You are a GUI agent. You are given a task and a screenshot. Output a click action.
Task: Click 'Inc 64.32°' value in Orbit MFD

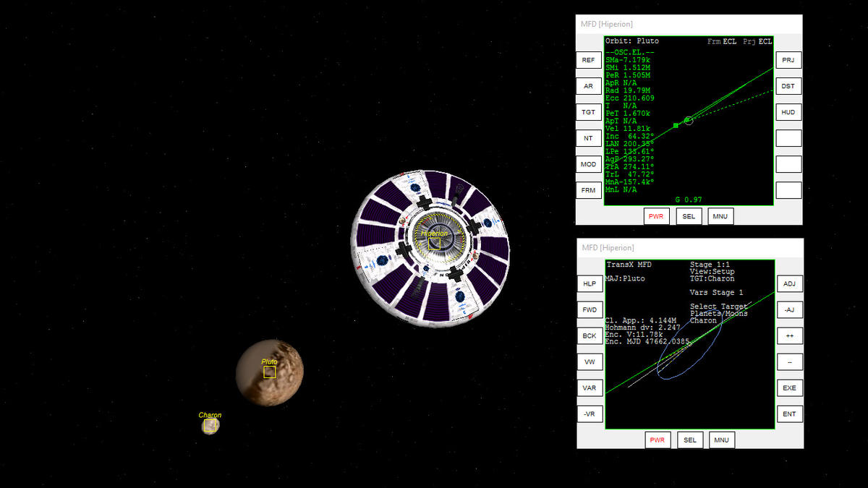pos(630,136)
